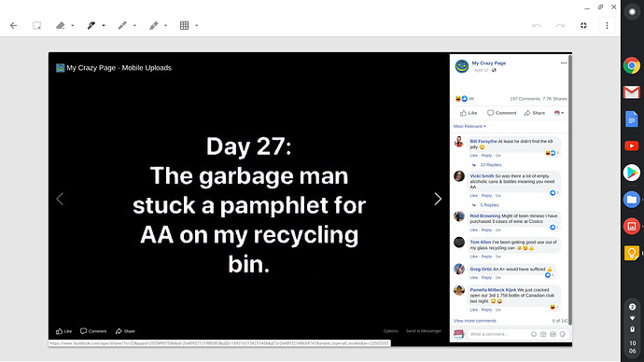644x362 pixels.
Task: Reply to Greg Ortiz's comment
Action: [486, 278]
